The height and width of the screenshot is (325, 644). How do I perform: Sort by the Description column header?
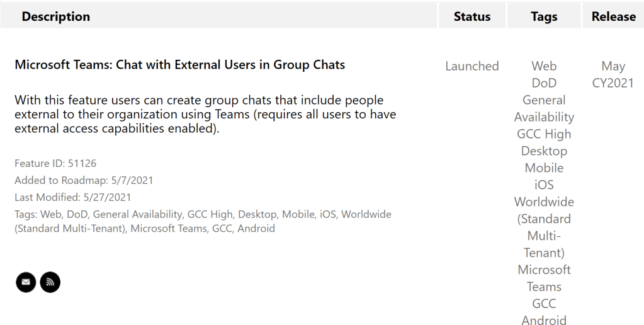[56, 17]
